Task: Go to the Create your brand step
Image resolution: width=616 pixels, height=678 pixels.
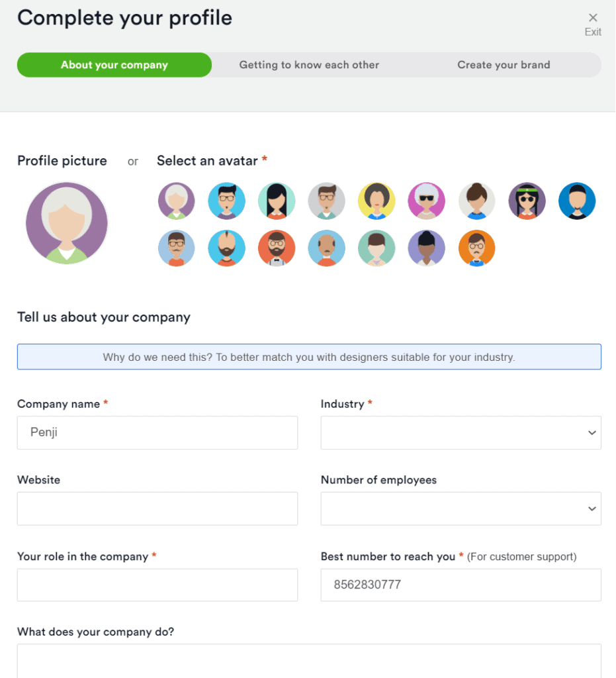Action: pos(504,65)
